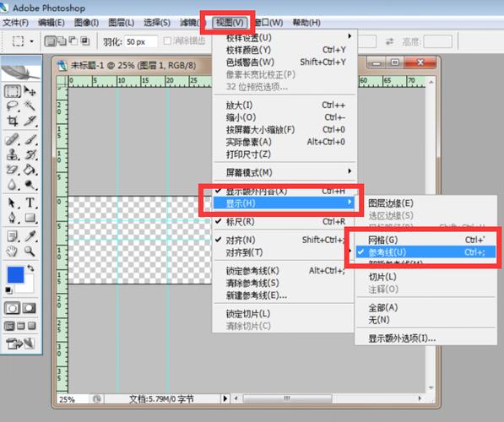Select the Hand tool

(13, 251)
